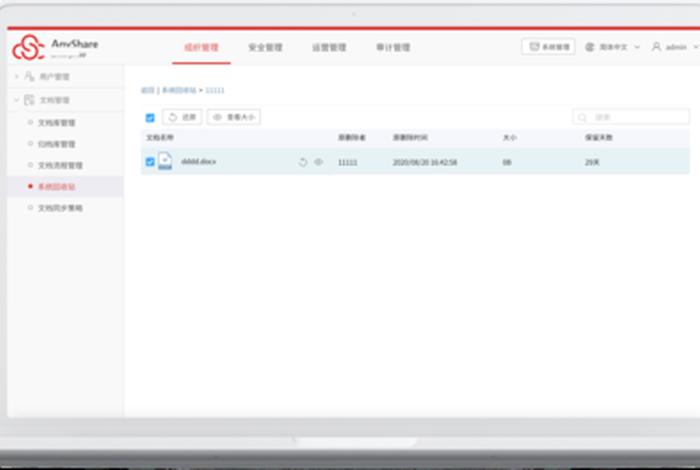Click the size column header
700x470 pixels.
point(509,137)
